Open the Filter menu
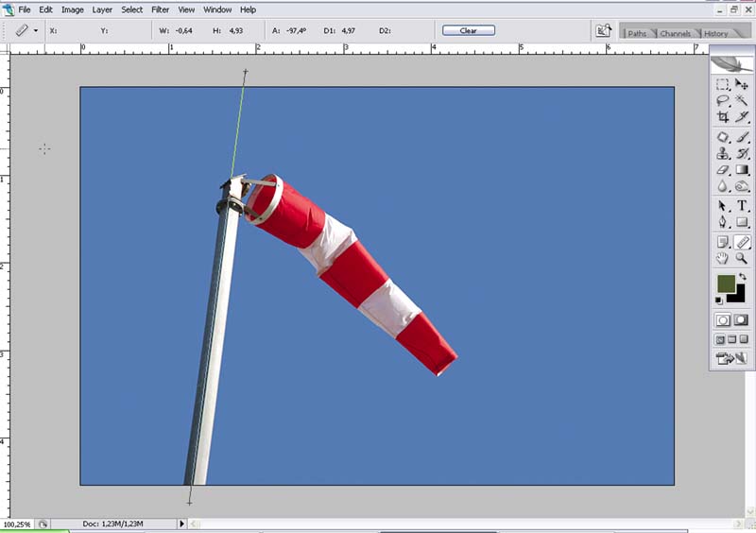This screenshot has height=533, width=756. coord(161,9)
